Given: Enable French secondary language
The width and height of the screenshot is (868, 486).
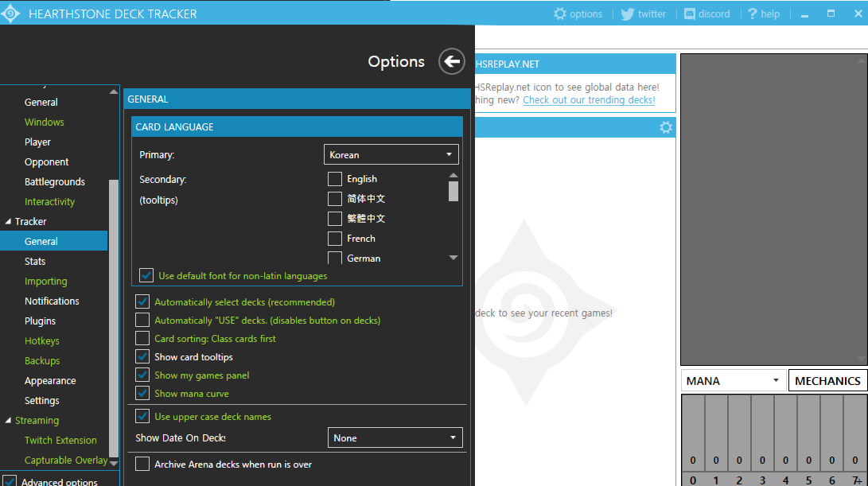Looking at the screenshot, I should click(x=334, y=239).
